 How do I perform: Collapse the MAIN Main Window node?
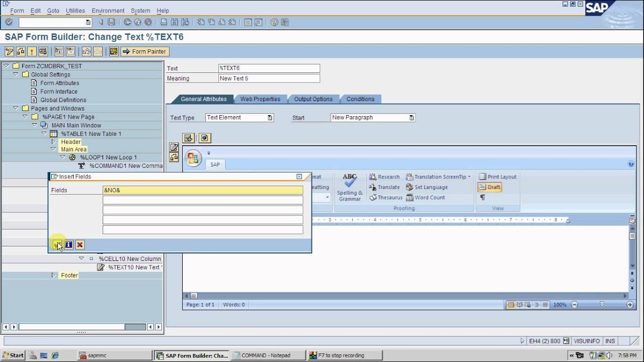[34, 125]
